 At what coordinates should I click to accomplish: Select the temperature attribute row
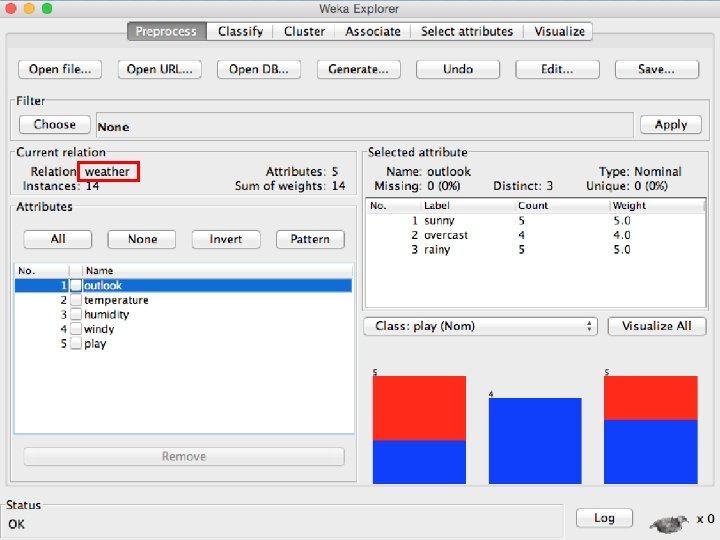coord(184,300)
